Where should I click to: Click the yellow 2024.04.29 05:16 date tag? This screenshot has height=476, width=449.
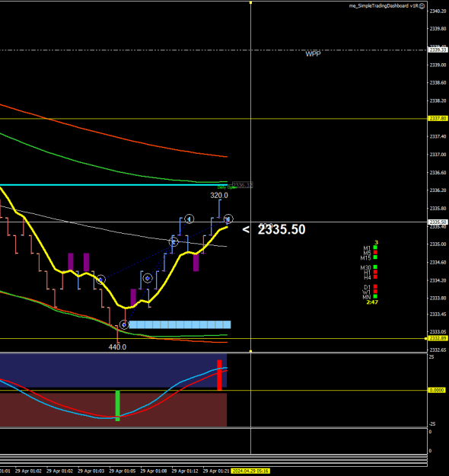tap(250, 471)
